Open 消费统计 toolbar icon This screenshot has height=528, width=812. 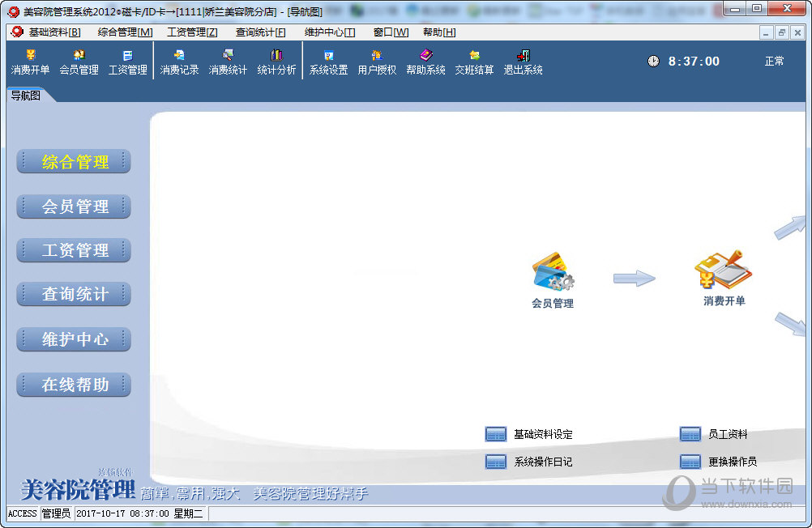228,62
